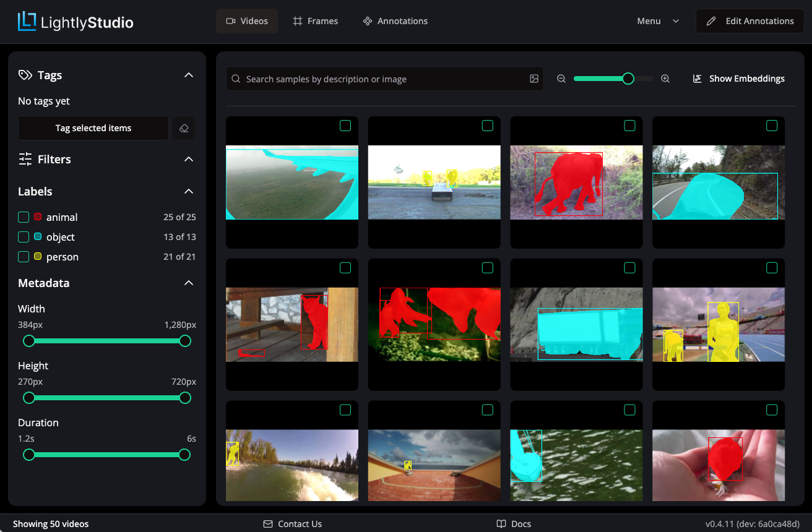Screen dimensions: 812x532
Task: Clear tags using the eraser icon
Action: click(x=184, y=128)
